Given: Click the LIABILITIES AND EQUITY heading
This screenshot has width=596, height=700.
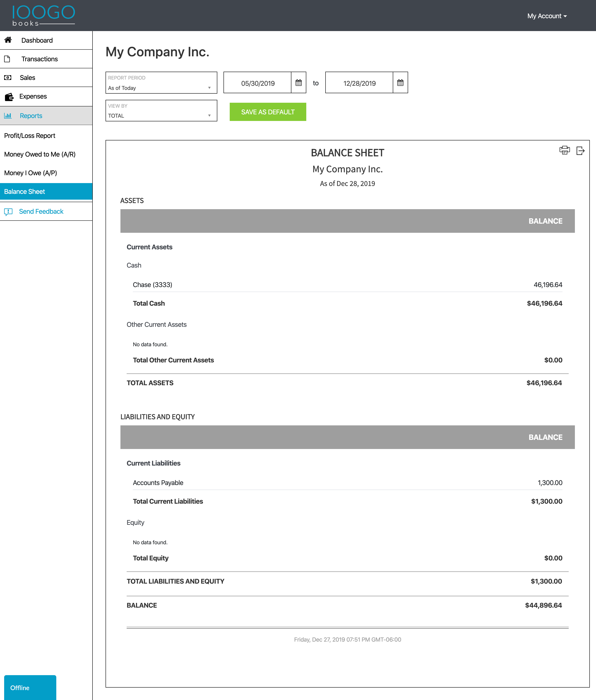Looking at the screenshot, I should pyautogui.click(x=157, y=416).
